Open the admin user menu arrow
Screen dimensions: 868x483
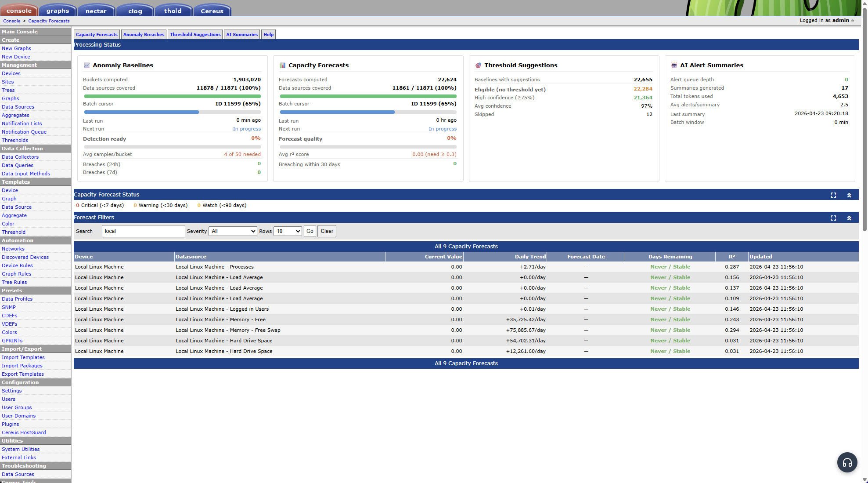coord(853,20)
